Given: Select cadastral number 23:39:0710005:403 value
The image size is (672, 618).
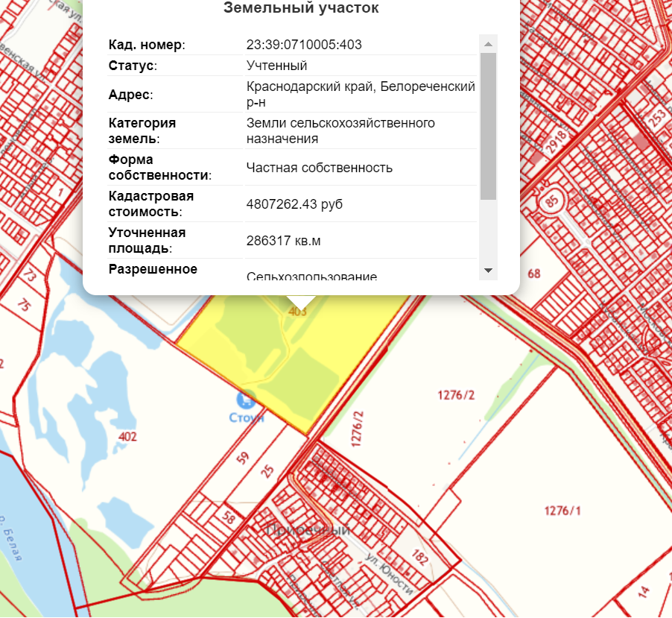Looking at the screenshot, I should click(x=304, y=45).
